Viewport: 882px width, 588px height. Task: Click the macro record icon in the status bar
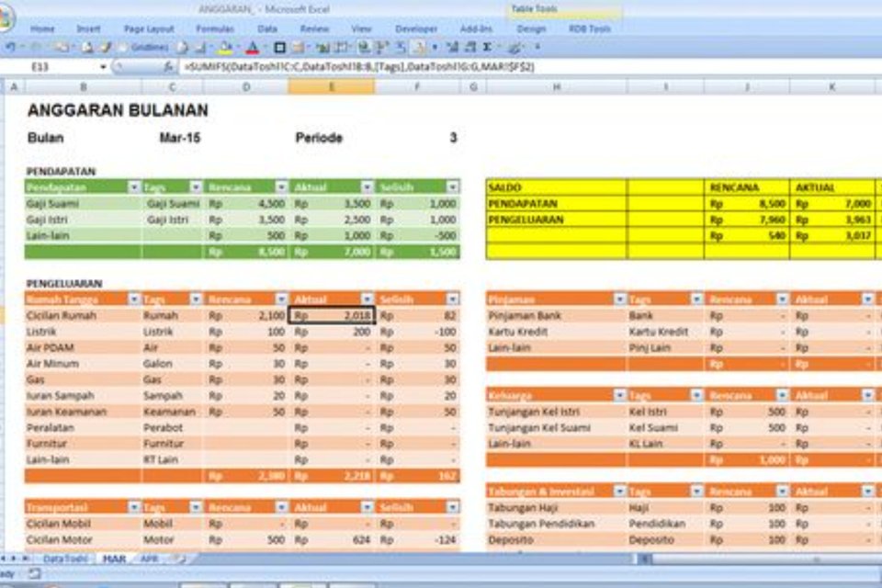pos(34,572)
